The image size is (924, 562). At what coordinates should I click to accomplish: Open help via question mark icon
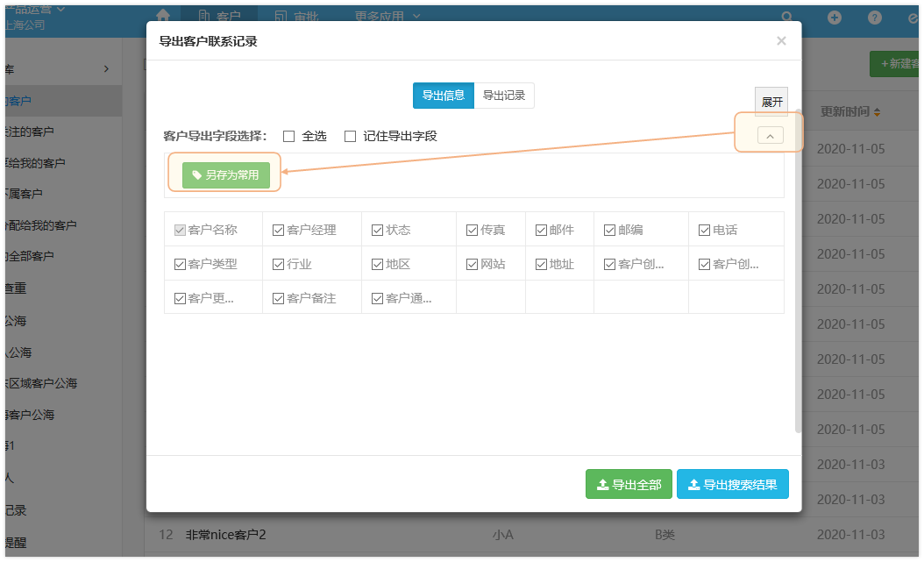coord(875,17)
